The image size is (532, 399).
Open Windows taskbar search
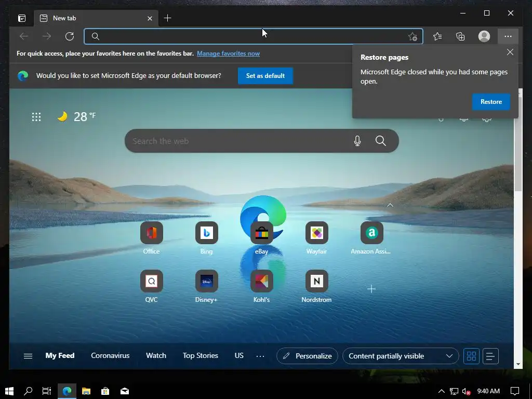28,391
